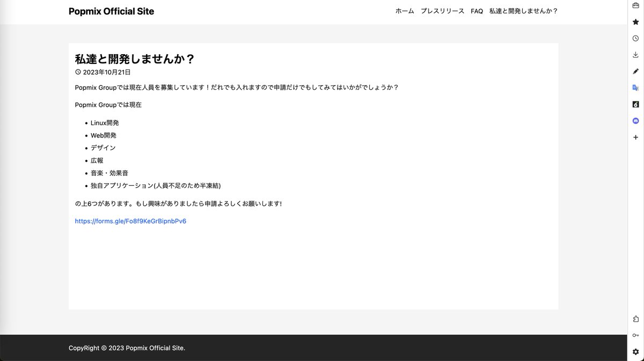
Task: Open the bookmarks star icon in sidebar
Action: click(x=635, y=22)
